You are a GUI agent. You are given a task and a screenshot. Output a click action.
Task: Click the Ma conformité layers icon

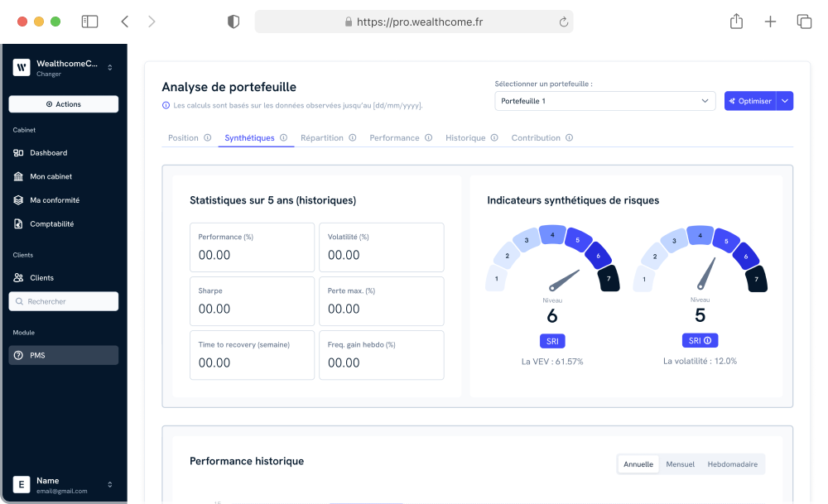pos(18,200)
